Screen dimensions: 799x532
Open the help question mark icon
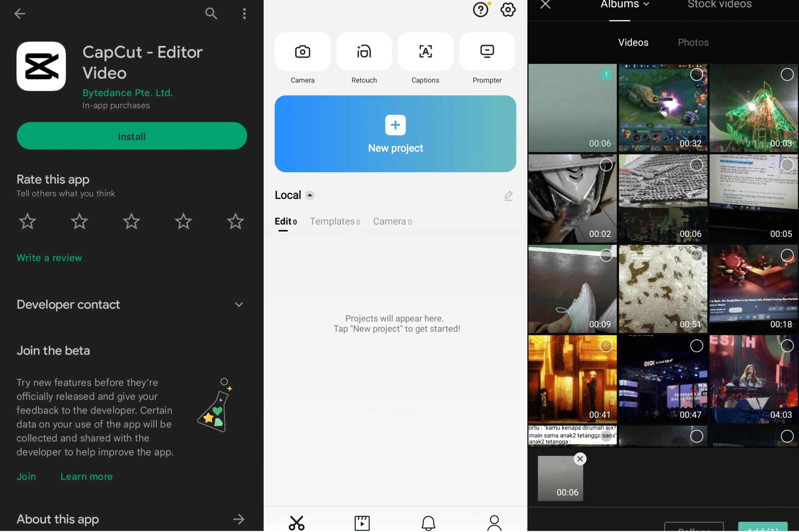tap(480, 10)
